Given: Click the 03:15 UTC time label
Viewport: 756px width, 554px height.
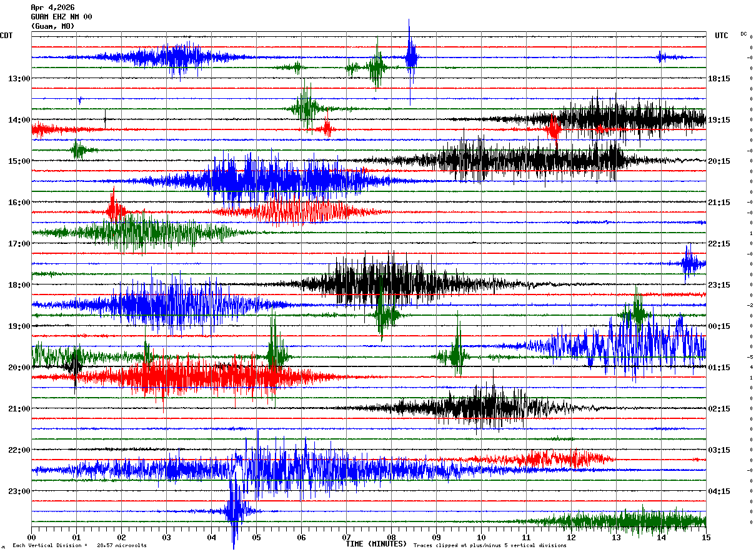Looking at the screenshot, I should click(x=719, y=450).
